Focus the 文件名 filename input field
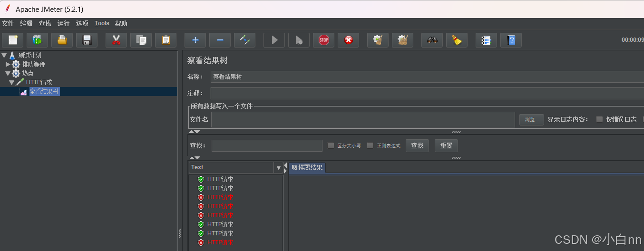The width and height of the screenshot is (644, 251). 363,120
